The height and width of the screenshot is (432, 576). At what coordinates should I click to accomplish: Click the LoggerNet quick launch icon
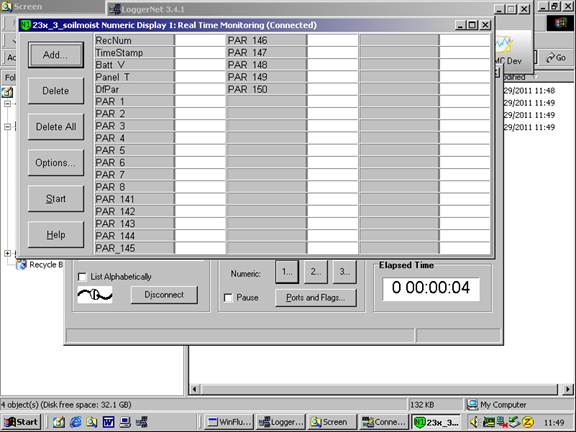coord(142,422)
